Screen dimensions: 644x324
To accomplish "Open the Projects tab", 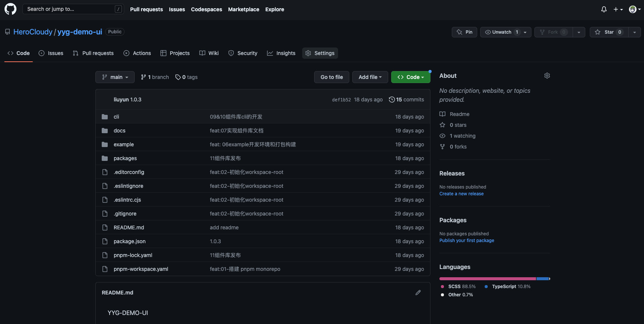I will pos(175,53).
